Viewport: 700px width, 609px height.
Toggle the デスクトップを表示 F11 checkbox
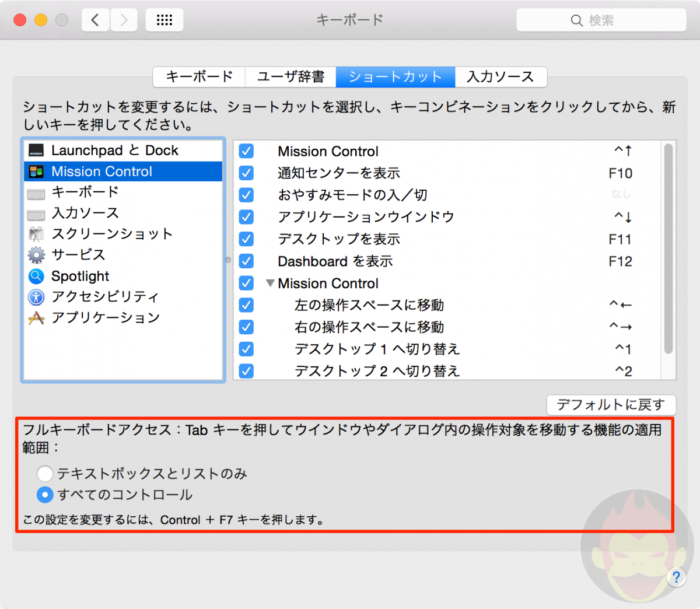(246, 239)
